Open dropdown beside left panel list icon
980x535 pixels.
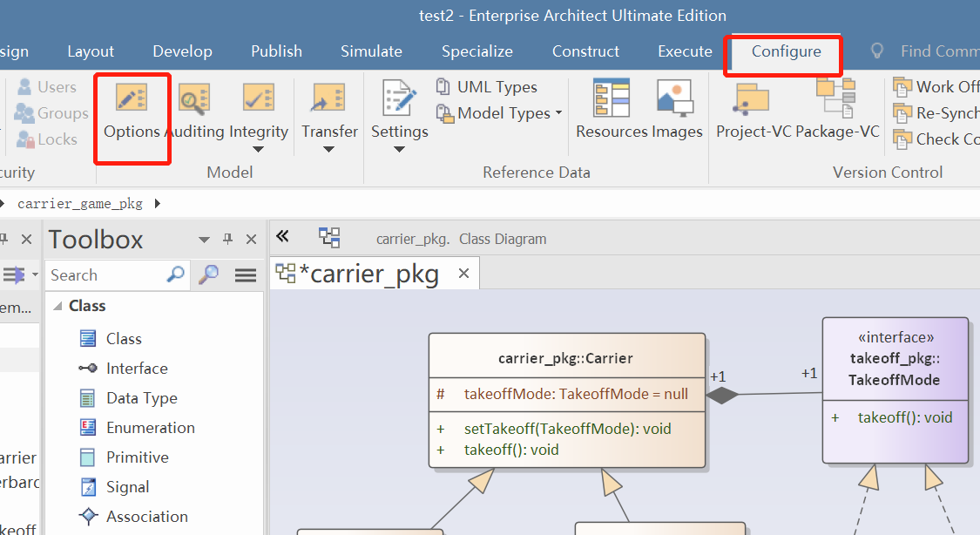(x=35, y=274)
